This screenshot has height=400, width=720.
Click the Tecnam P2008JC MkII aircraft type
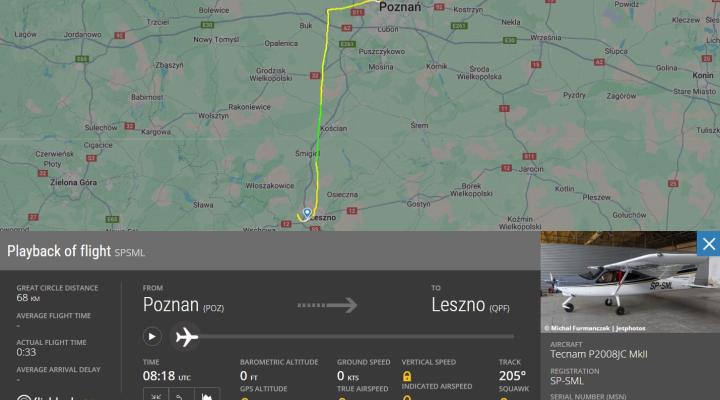pyautogui.click(x=599, y=354)
